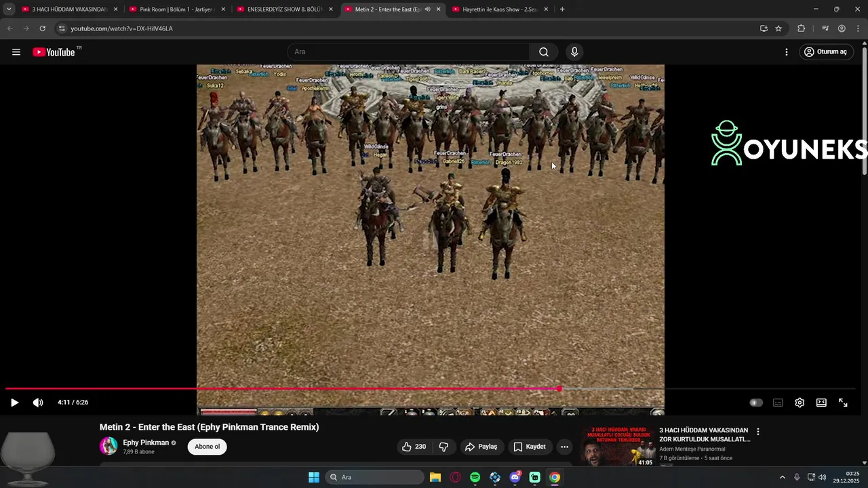
Task: Open a new browser tab with plus
Action: [x=562, y=9]
